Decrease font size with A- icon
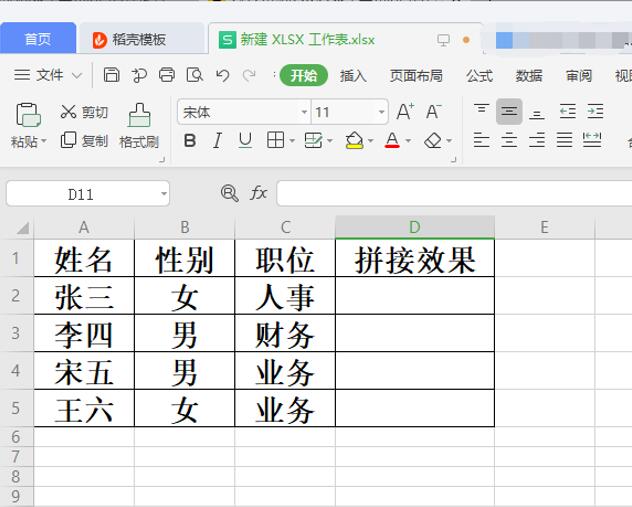 tap(433, 111)
